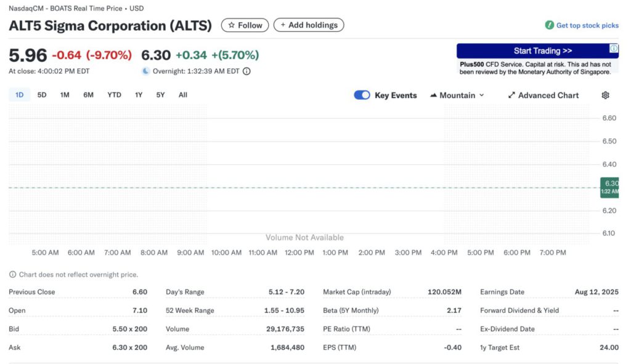Switch to the 5D time range
631x364 pixels.
[42, 95]
